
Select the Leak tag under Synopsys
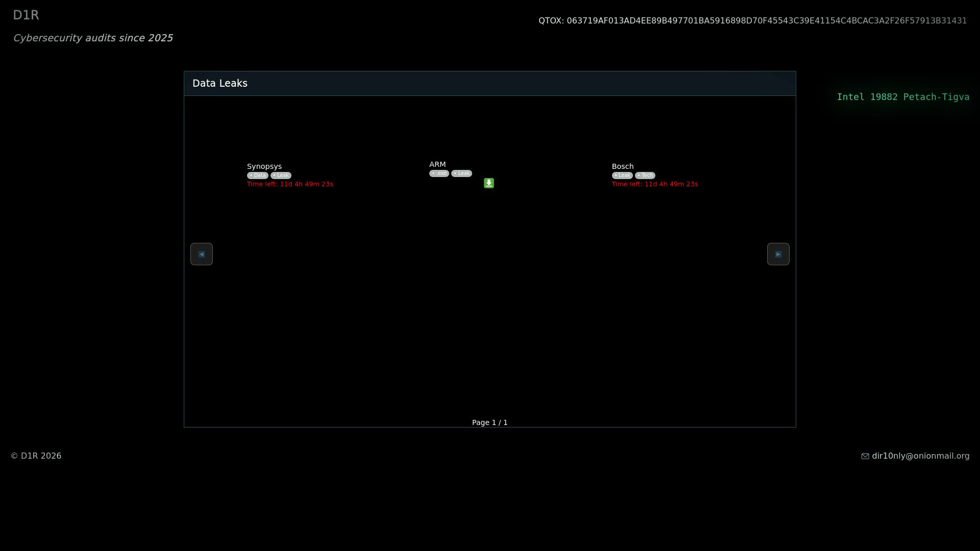click(281, 176)
